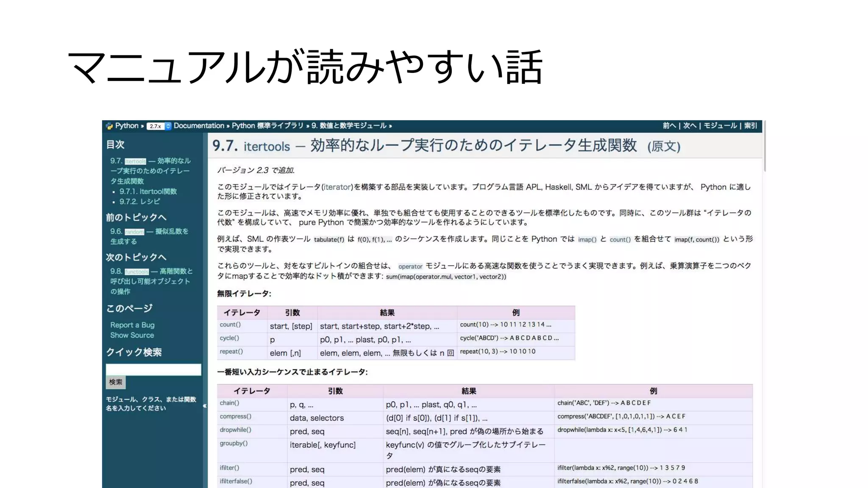
Task: Click the page vertical scrollbar thumb
Action: (x=764, y=146)
